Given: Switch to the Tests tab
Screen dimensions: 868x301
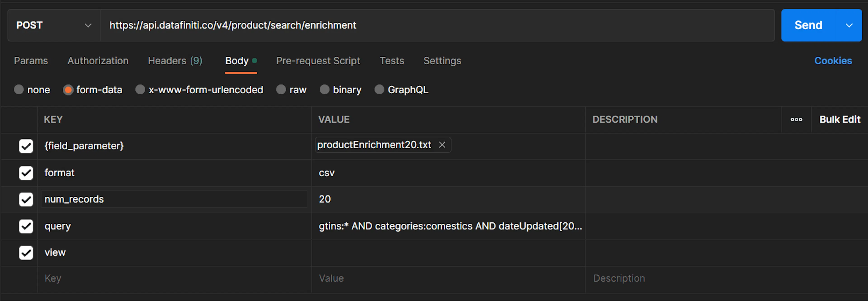Looking at the screenshot, I should [x=392, y=61].
